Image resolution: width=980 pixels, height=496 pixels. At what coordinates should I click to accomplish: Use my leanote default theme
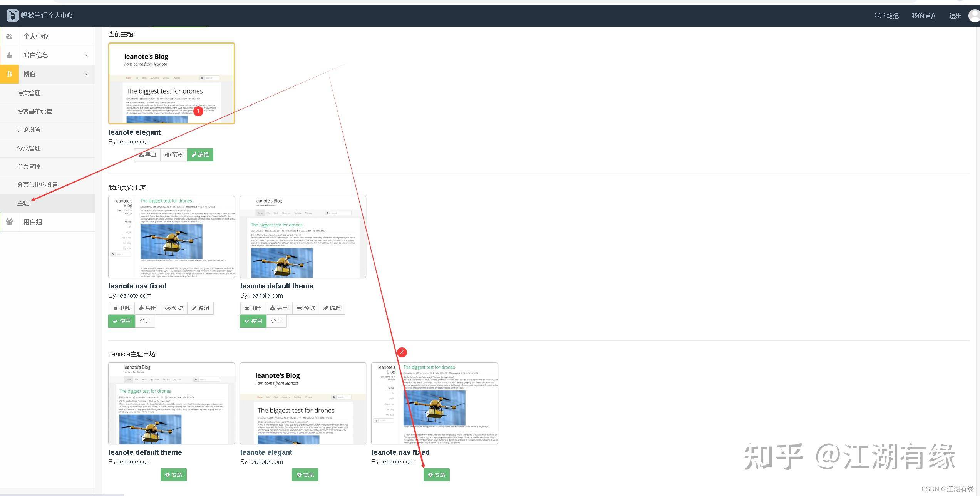point(253,321)
